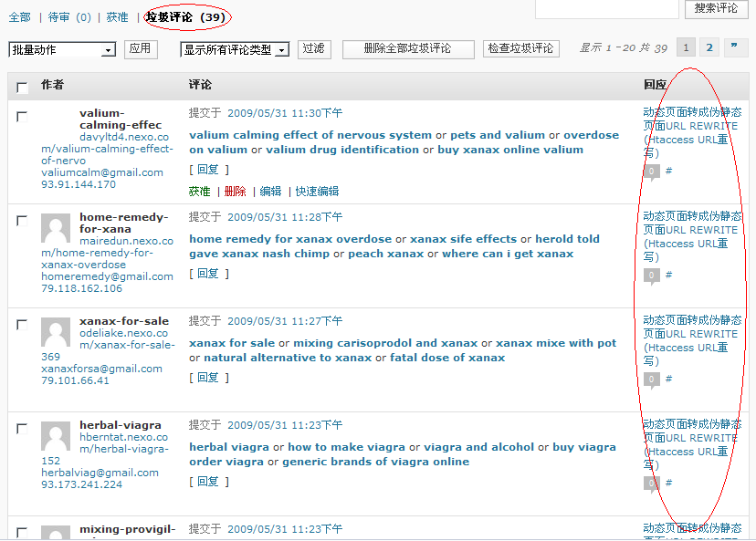Image resolution: width=756 pixels, height=541 pixels.
Task: Click the 应用 apply button
Action: 141,48
